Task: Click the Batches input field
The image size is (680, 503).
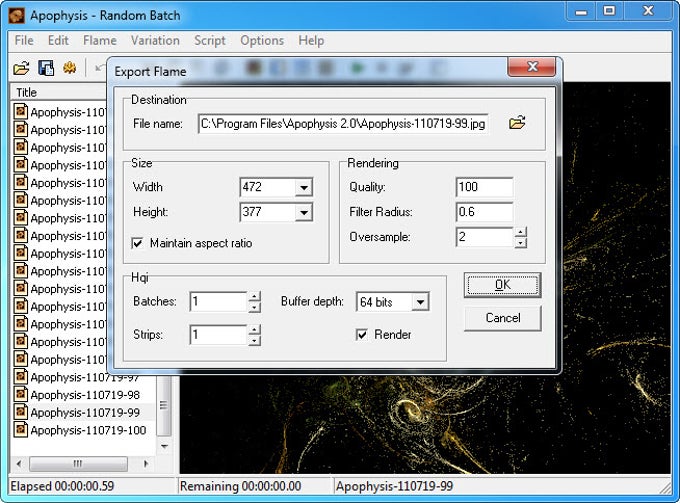Action: [x=219, y=302]
